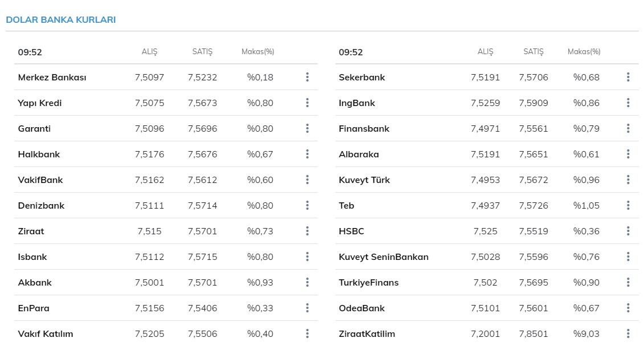Open EnPara row three-dot menu
This screenshot has height=350, width=644.
click(x=307, y=308)
